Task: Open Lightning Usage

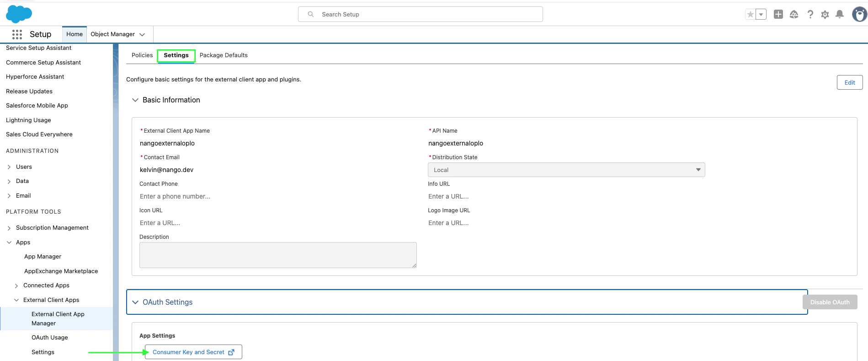Action: pyautogui.click(x=28, y=120)
